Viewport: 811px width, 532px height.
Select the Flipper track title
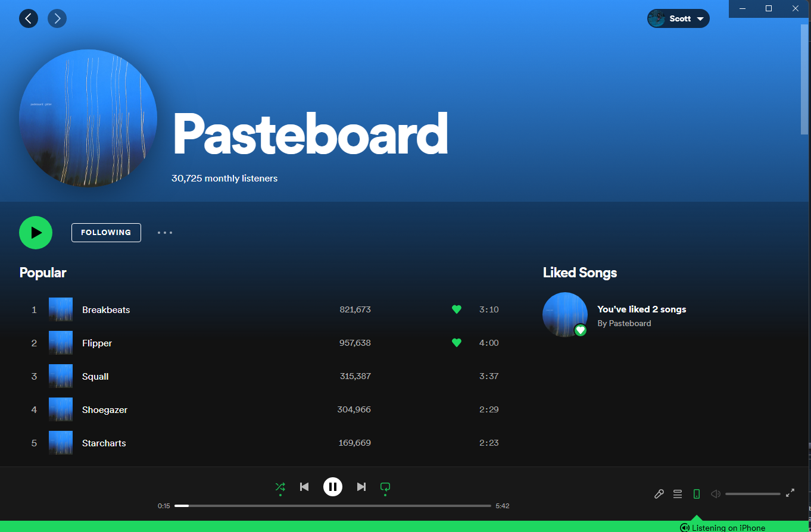(x=97, y=343)
